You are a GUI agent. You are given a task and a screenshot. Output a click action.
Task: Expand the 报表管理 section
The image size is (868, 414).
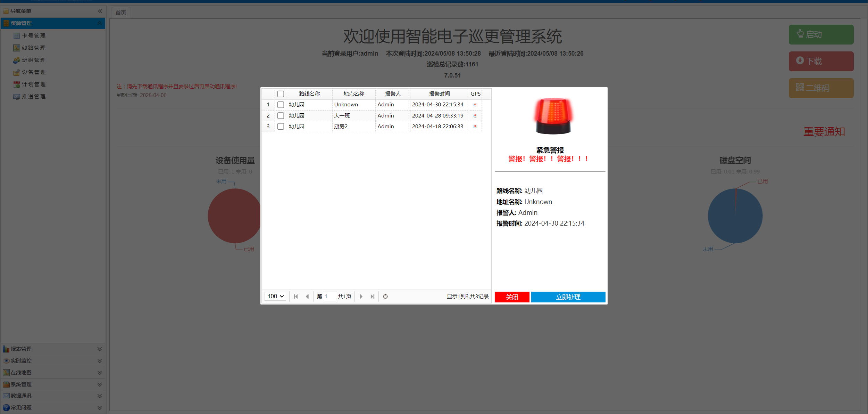click(100, 349)
